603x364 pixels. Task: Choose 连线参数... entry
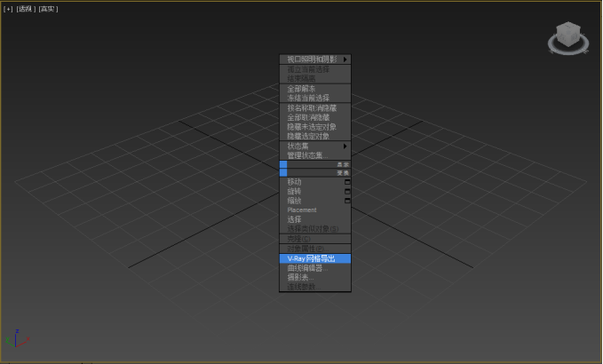click(x=315, y=287)
